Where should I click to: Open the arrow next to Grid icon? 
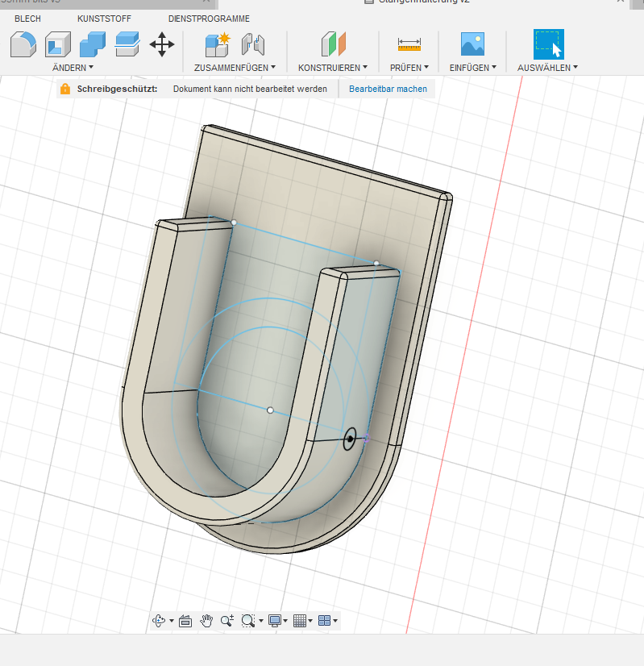(x=310, y=621)
